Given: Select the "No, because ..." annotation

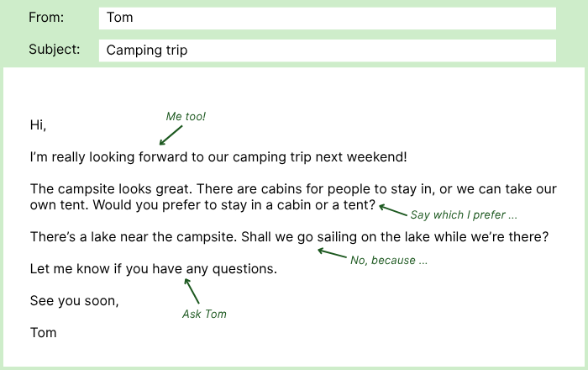Looking at the screenshot, I should pyautogui.click(x=389, y=260).
